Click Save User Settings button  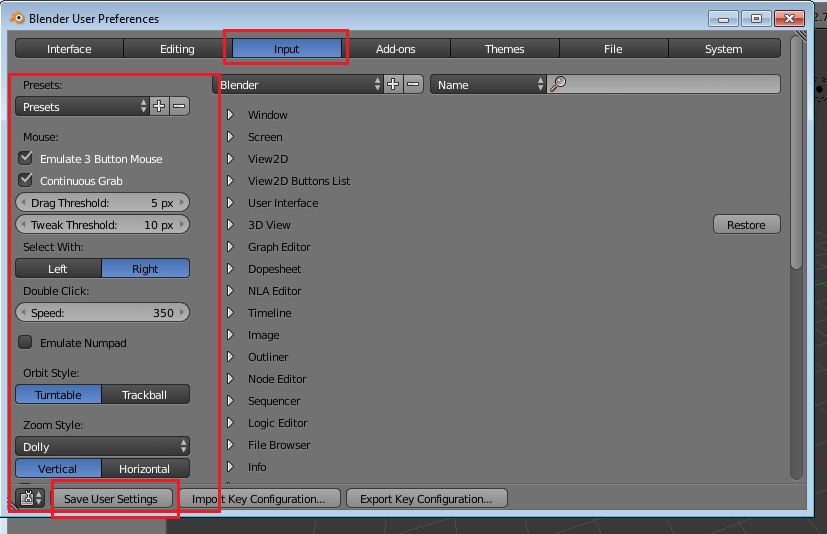(111, 499)
